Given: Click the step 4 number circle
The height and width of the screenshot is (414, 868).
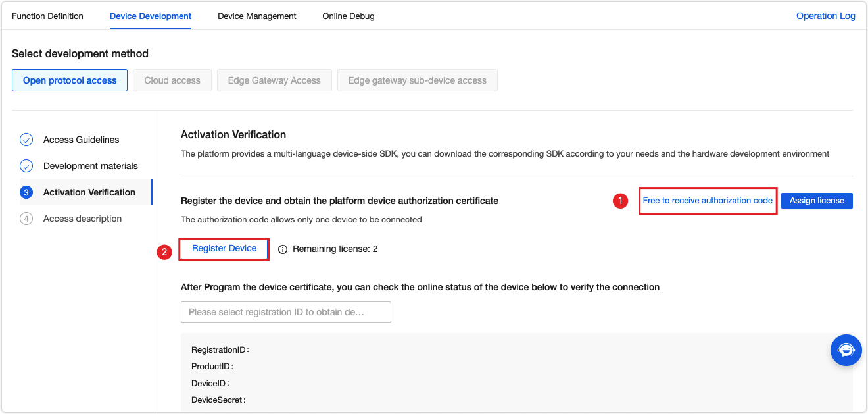Looking at the screenshot, I should tap(26, 219).
